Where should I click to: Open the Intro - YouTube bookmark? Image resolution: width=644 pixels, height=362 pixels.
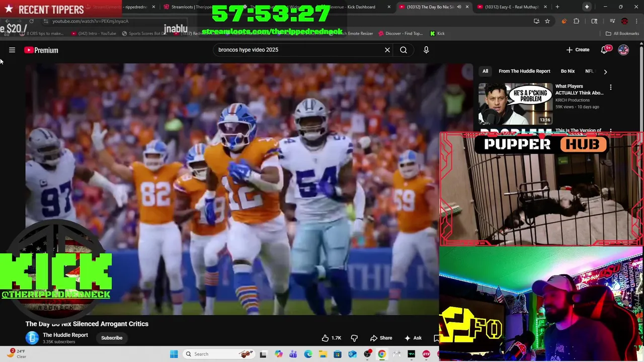94,34
